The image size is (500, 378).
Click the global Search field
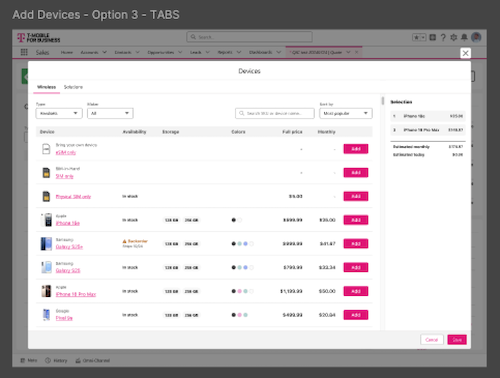coord(249,37)
